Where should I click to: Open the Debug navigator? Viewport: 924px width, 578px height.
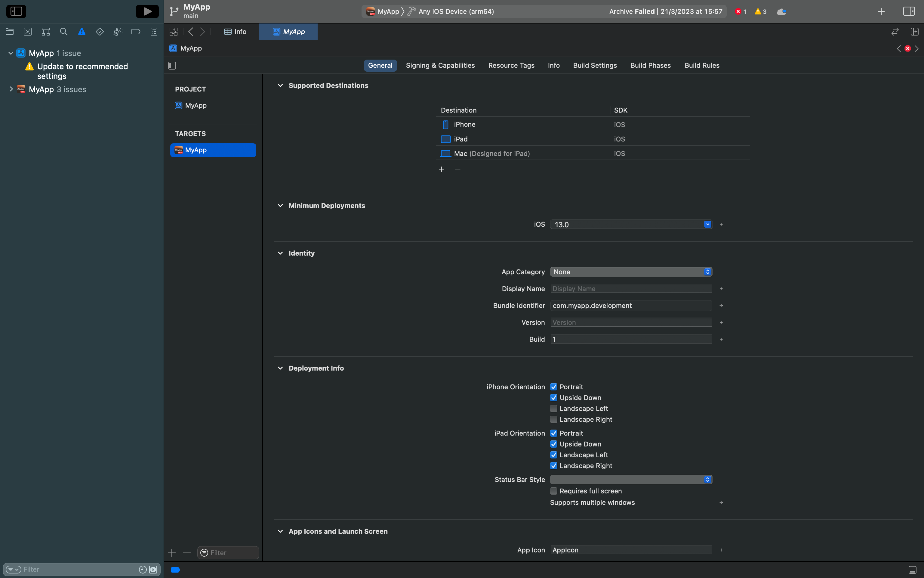pyautogui.click(x=118, y=32)
